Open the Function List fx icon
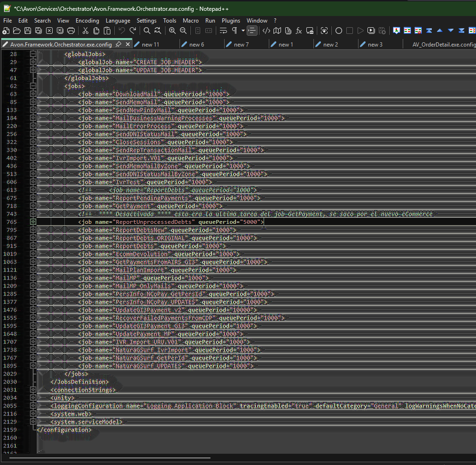 [299, 31]
